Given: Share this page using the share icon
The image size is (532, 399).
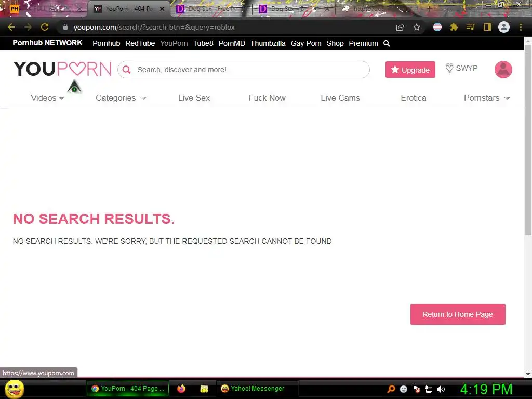Looking at the screenshot, I should click(400, 27).
